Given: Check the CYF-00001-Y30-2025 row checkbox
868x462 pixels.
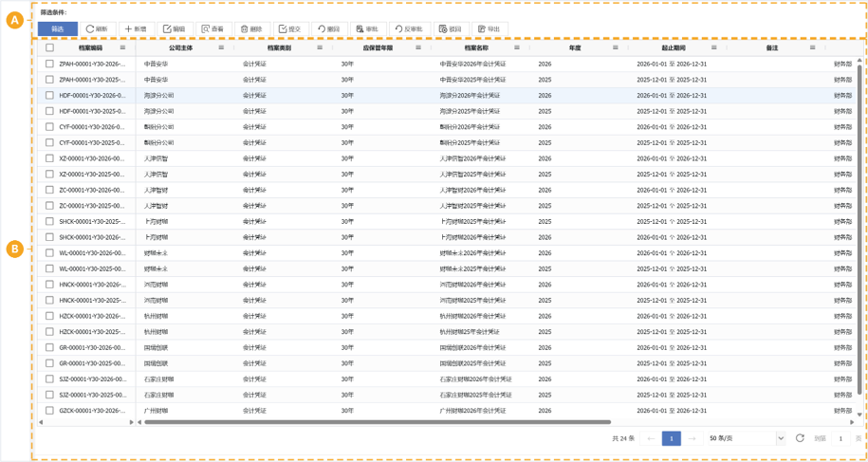Looking at the screenshot, I should [50, 142].
